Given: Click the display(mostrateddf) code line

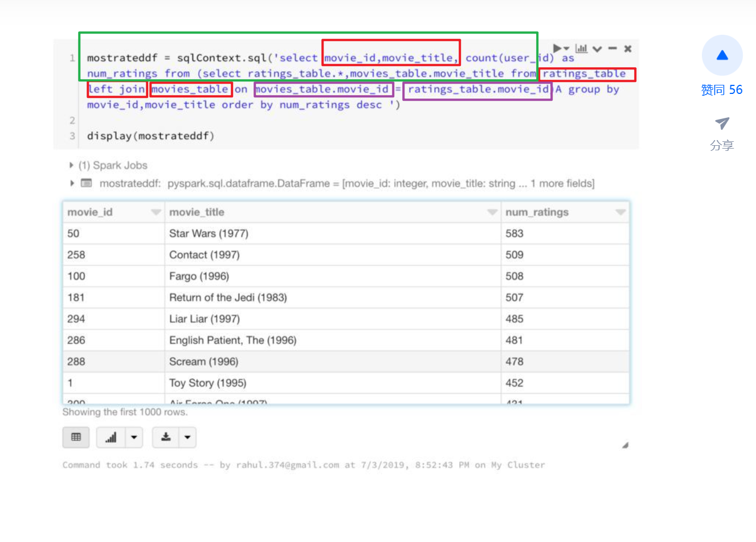Looking at the screenshot, I should [150, 136].
